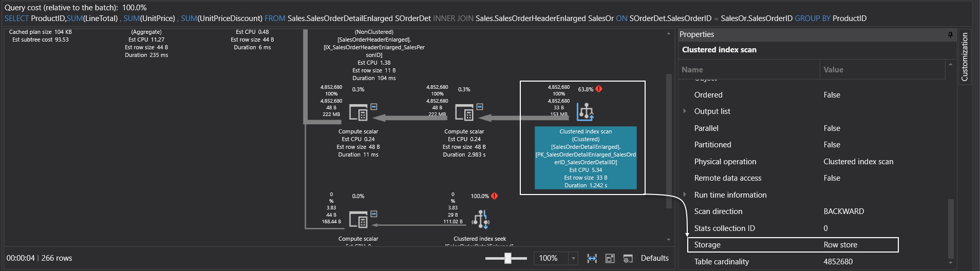This screenshot has width=980, height=271.
Task: Click the Clustered index scan label in plan
Action: click(x=586, y=131)
